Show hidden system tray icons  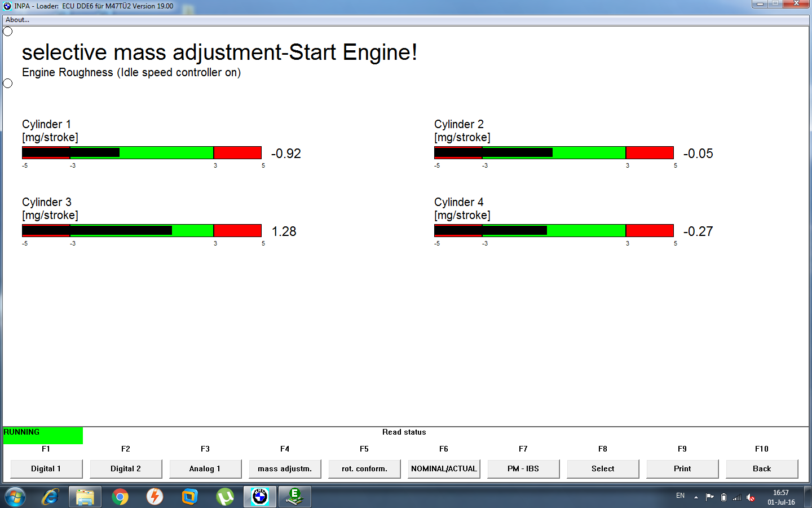pyautogui.click(x=696, y=497)
